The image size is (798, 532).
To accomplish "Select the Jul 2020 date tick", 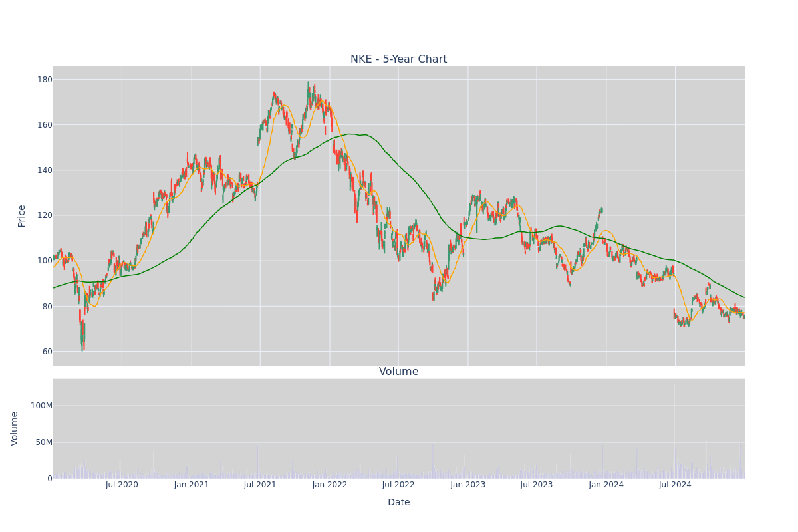I will pos(122,485).
